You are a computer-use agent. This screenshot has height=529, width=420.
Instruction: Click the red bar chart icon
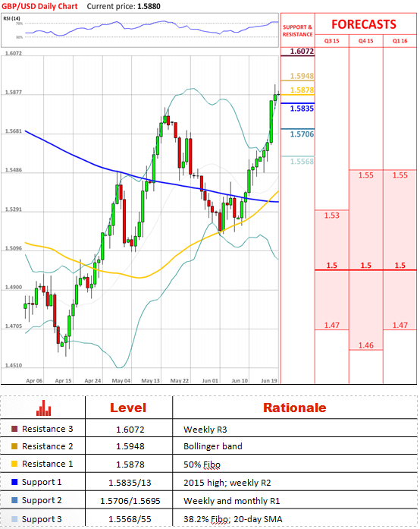[43, 408]
